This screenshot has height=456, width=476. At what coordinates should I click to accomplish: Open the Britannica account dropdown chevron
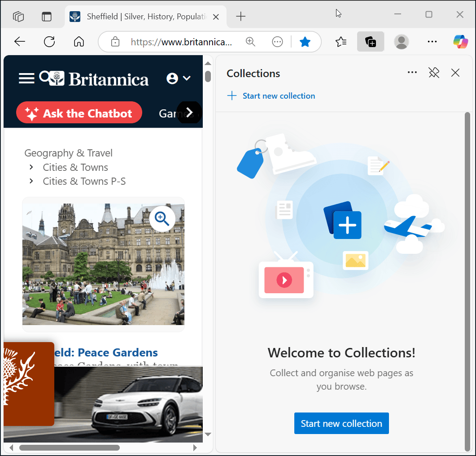point(188,78)
